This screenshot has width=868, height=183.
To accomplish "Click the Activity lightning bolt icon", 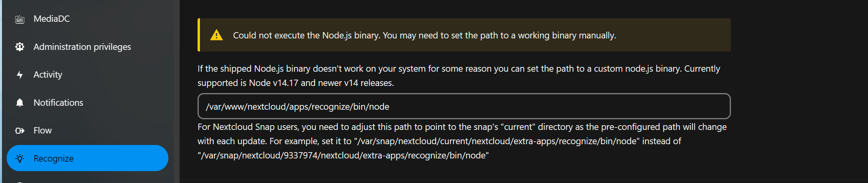I will pos(20,75).
